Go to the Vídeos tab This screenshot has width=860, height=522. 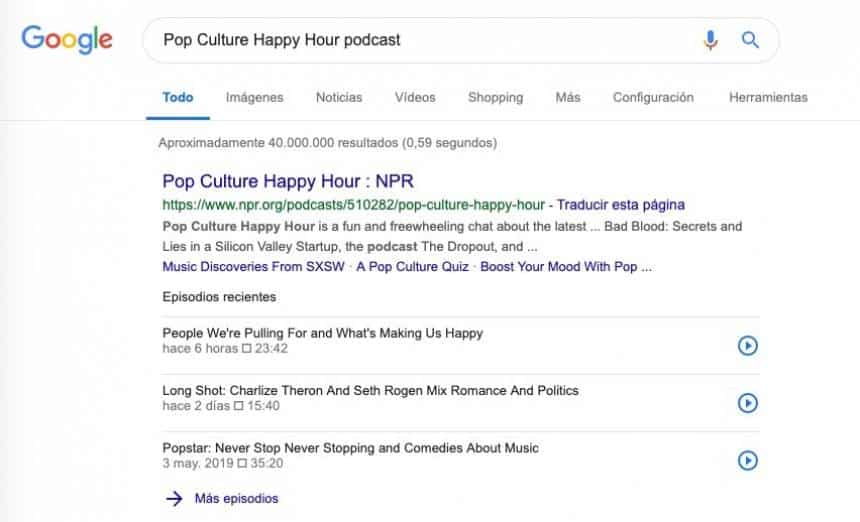415,98
